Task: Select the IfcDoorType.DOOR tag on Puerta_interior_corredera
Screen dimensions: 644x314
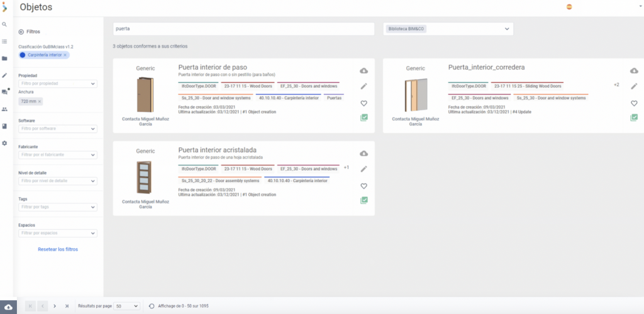Action: (469, 86)
